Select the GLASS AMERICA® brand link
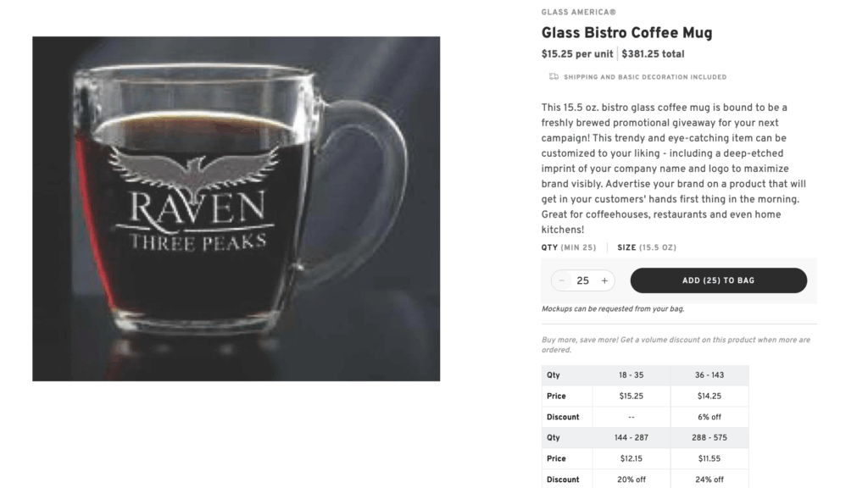The width and height of the screenshot is (868, 488). tap(578, 12)
